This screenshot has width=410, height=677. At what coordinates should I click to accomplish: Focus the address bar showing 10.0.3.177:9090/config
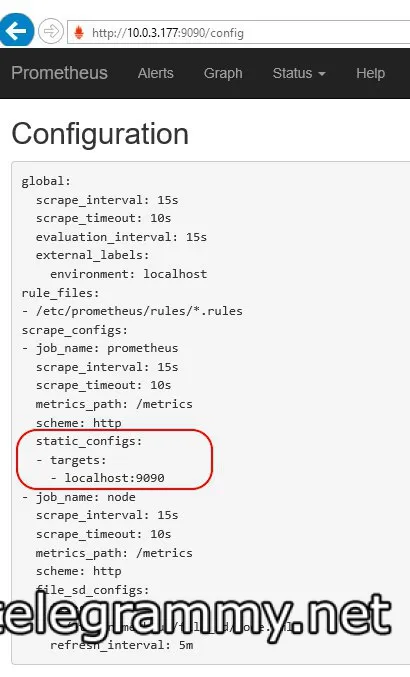click(x=239, y=32)
